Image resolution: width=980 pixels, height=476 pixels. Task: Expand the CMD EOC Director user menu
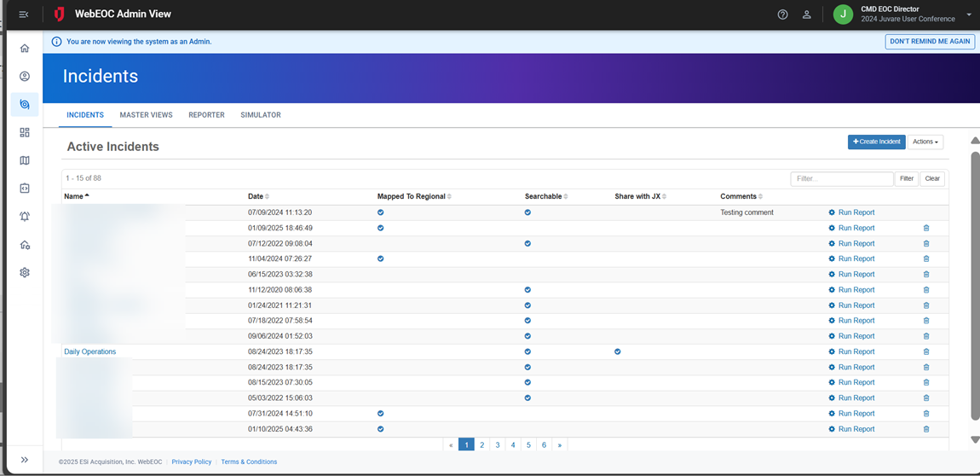[x=969, y=15]
